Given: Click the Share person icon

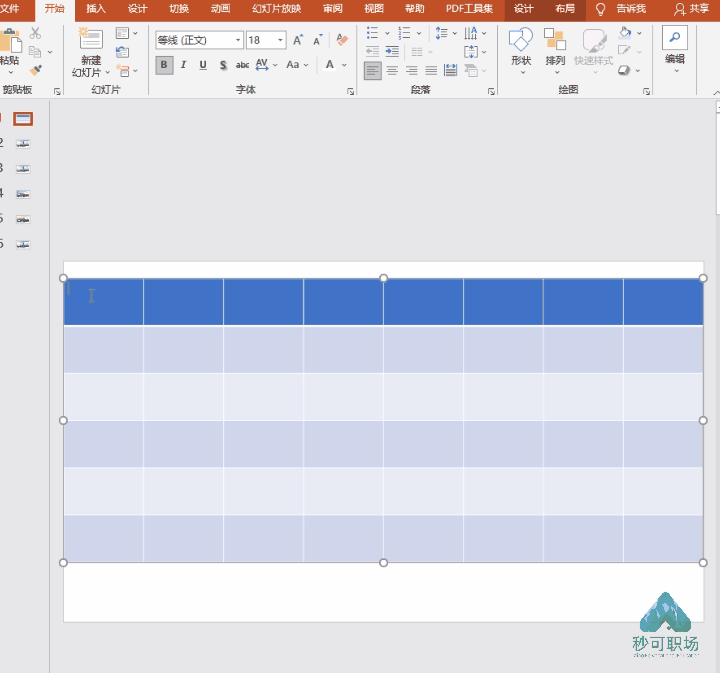Looking at the screenshot, I should [x=680, y=9].
